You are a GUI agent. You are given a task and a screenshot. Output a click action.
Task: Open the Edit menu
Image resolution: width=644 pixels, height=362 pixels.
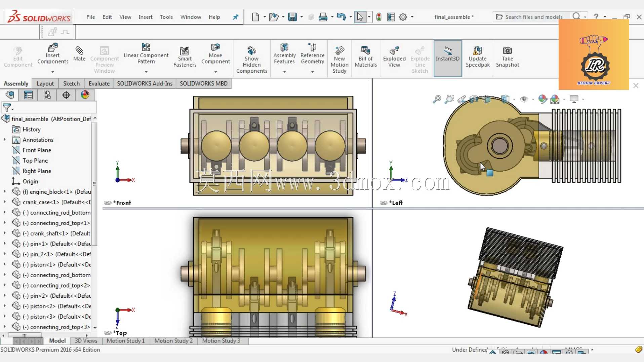[107, 17]
